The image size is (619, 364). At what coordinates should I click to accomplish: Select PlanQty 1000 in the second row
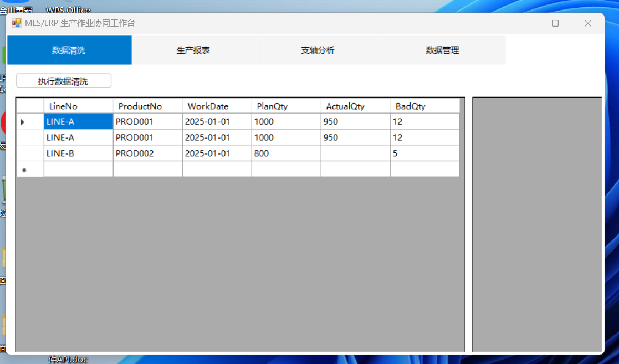click(286, 137)
